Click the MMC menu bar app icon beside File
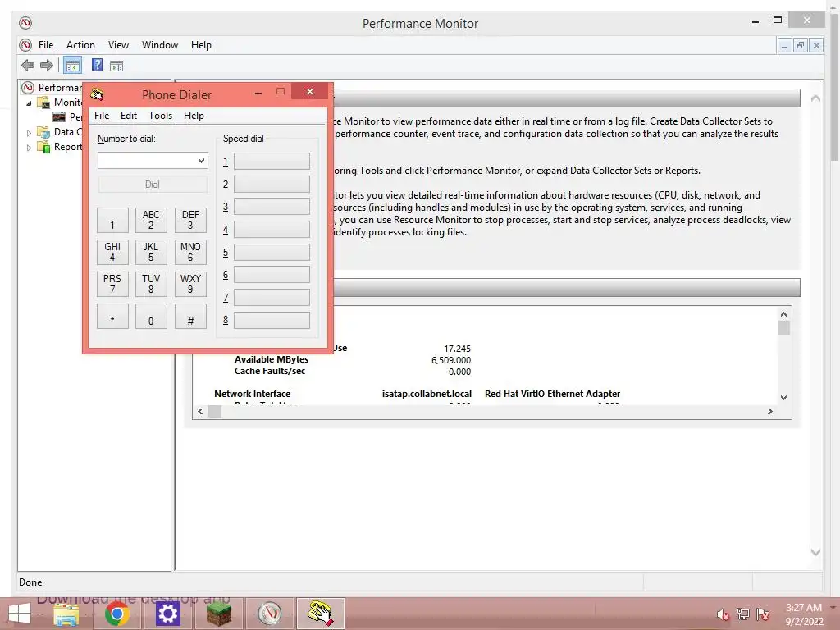 click(25, 45)
